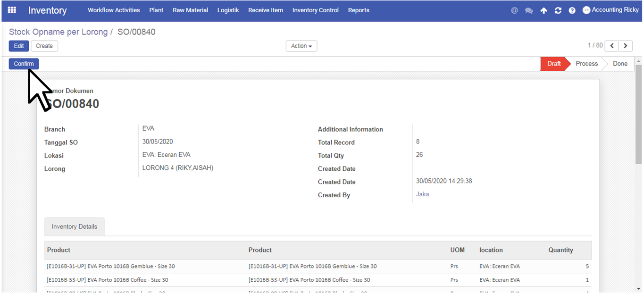This screenshot has height=293, width=644.
Task: Open the Accounting Ricky user menu
Action: [x=611, y=10]
